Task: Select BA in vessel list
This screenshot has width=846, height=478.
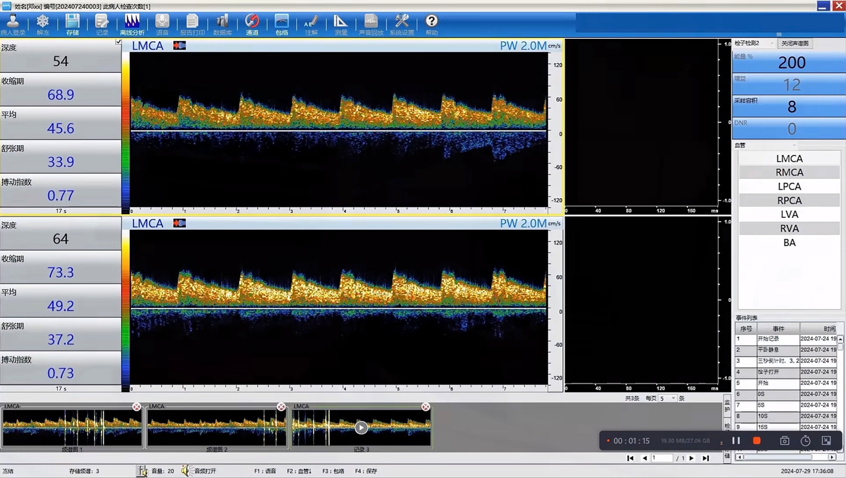Action: [789, 243]
